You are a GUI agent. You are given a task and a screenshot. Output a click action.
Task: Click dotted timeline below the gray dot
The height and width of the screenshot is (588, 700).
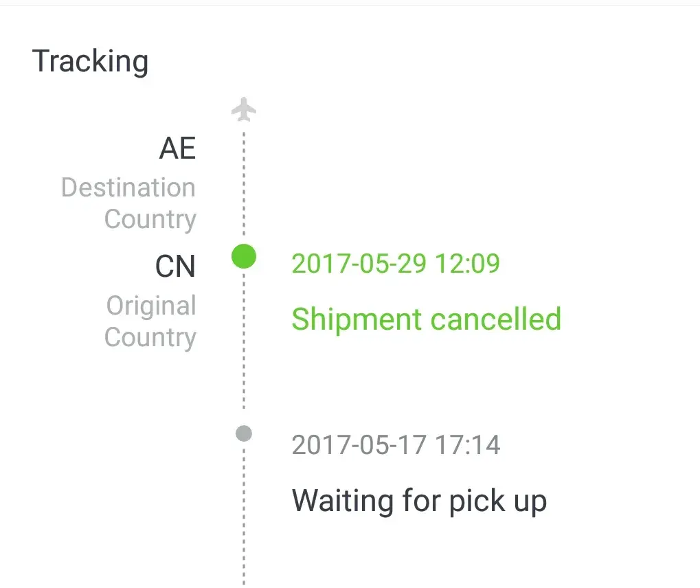tap(244, 515)
